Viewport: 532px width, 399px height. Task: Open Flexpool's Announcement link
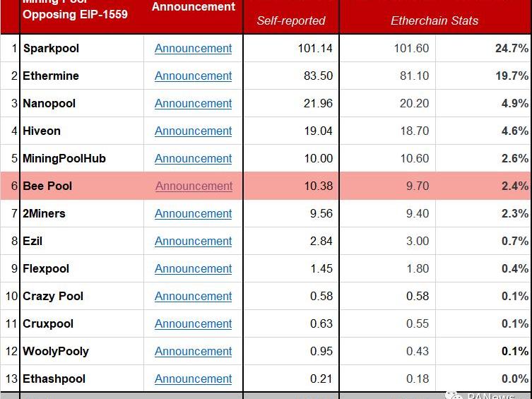pos(193,269)
